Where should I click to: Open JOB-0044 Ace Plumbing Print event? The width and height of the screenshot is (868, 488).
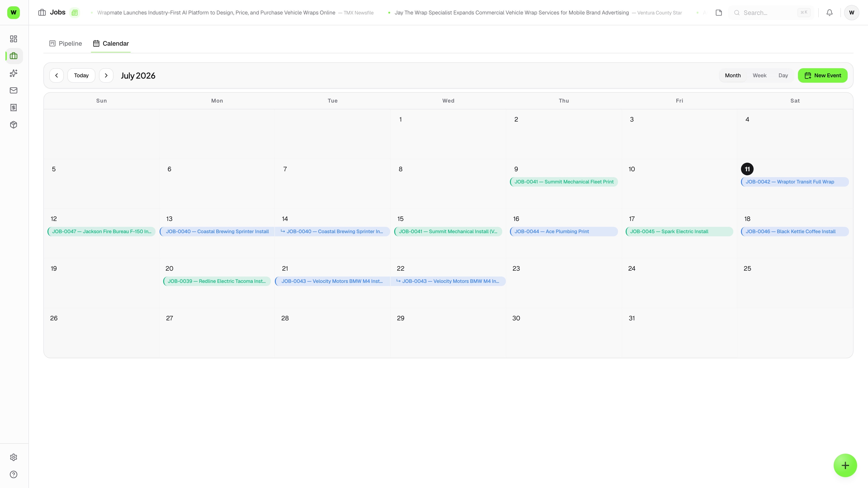(x=564, y=231)
